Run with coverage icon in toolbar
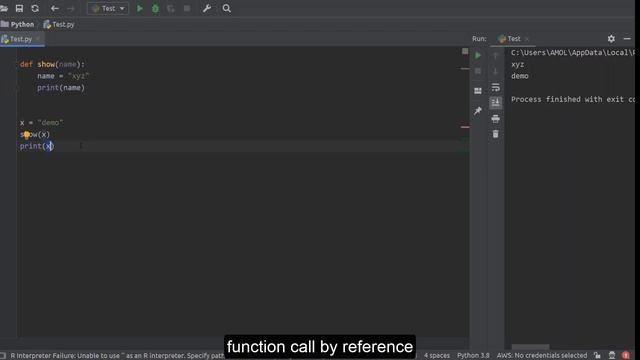This screenshot has width=640, height=360. (x=171, y=9)
